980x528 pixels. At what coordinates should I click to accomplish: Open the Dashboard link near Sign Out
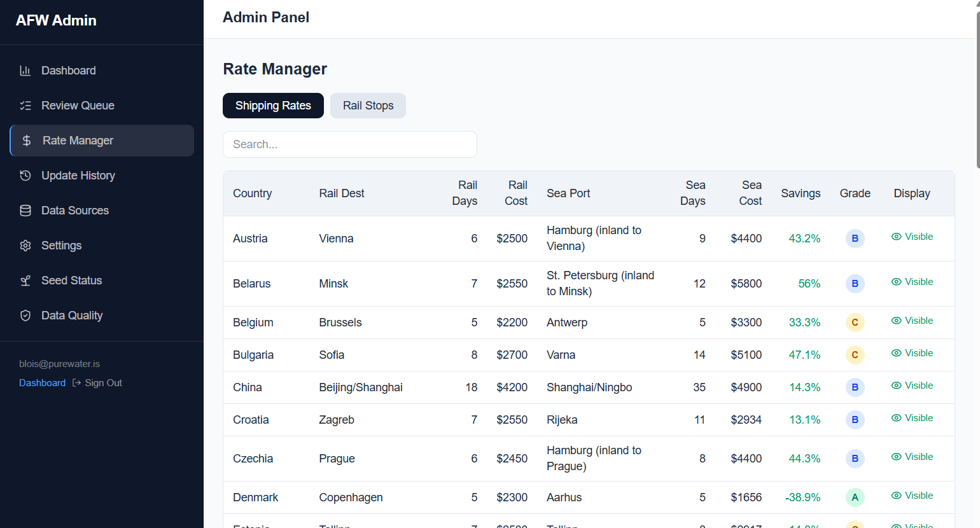pyautogui.click(x=42, y=382)
